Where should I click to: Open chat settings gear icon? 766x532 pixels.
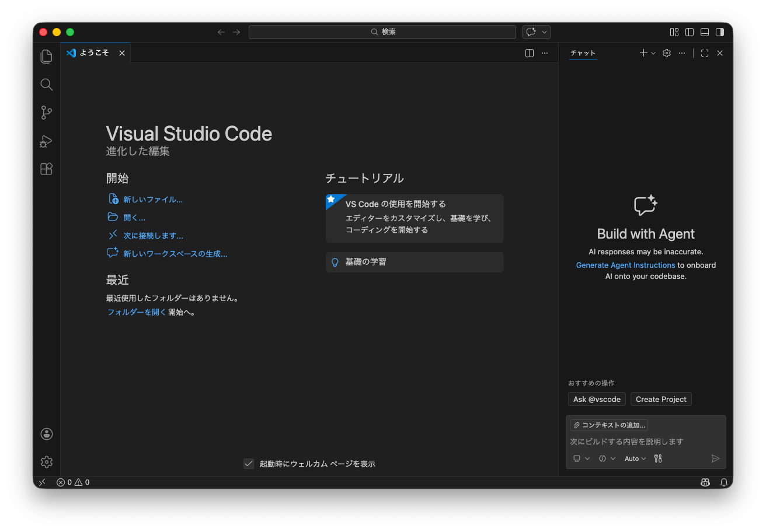pyautogui.click(x=667, y=53)
